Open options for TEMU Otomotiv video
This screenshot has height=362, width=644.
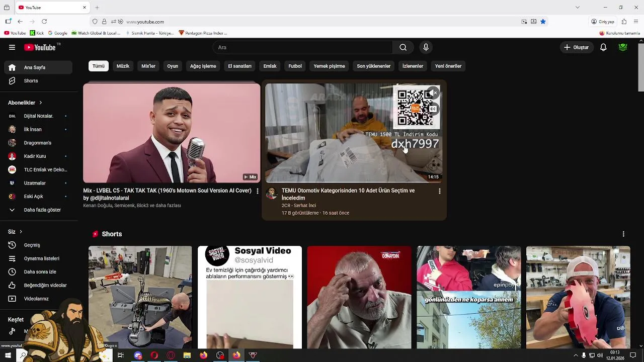pos(440,191)
